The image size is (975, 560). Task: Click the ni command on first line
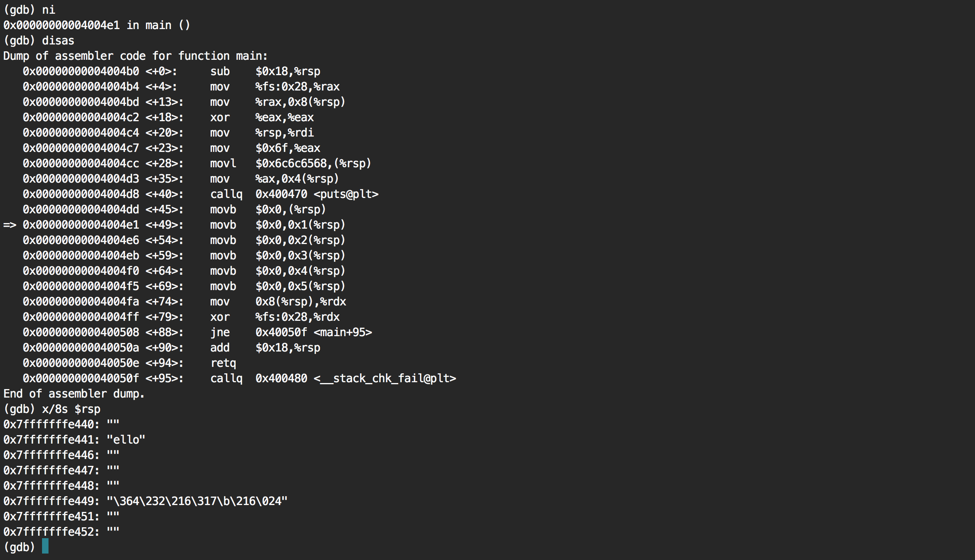pos(49,10)
